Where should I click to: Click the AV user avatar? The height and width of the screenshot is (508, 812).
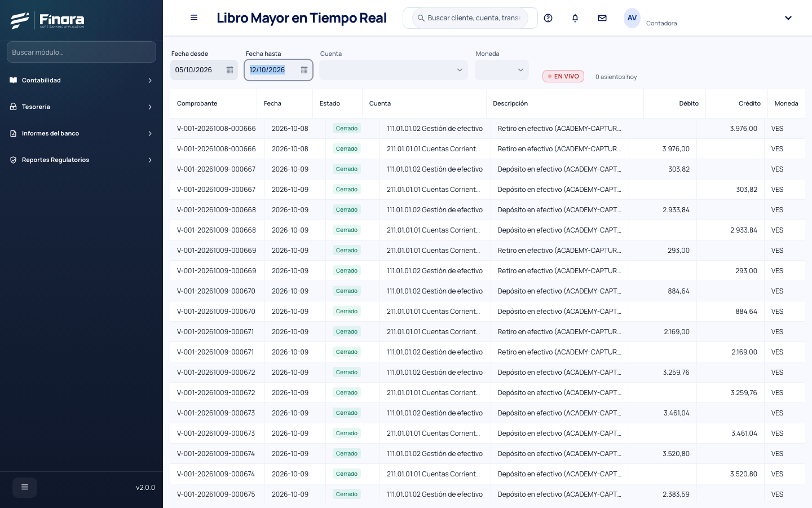632,18
